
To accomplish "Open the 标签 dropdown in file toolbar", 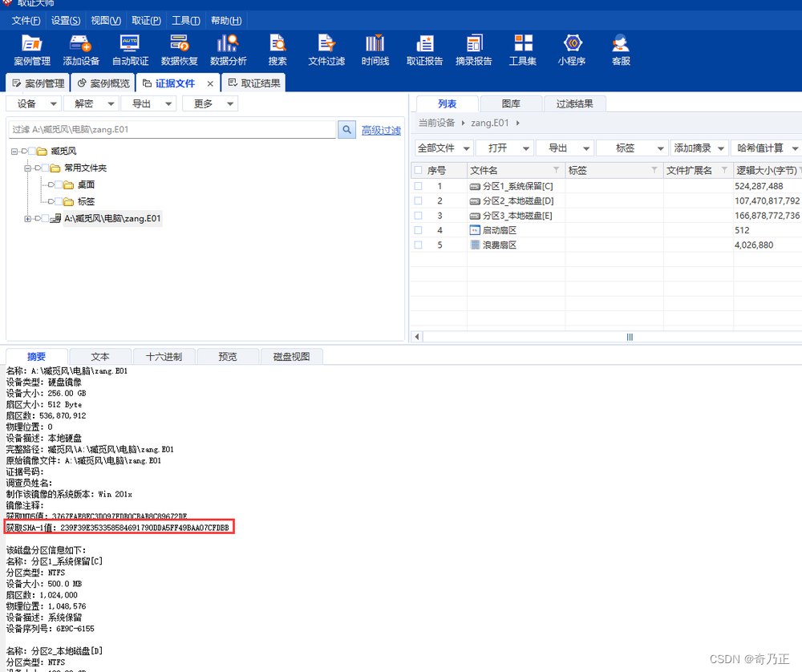I will click(x=633, y=148).
